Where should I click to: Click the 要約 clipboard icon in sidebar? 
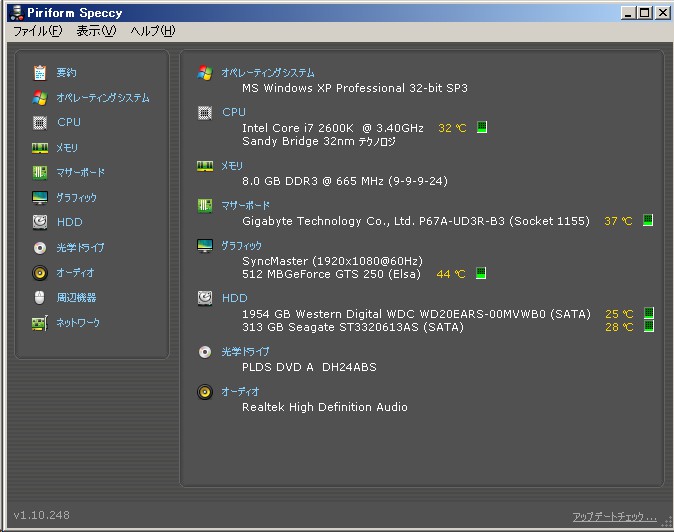point(40,73)
